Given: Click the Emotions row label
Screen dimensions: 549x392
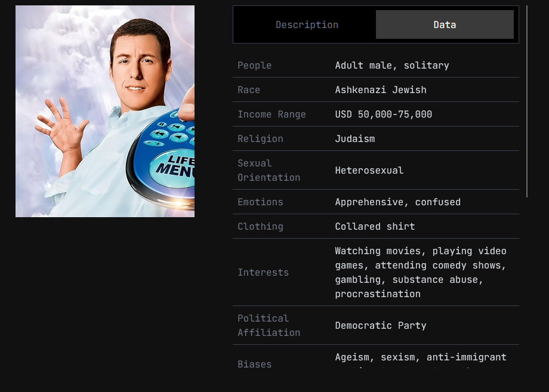Looking at the screenshot, I should [x=260, y=202].
